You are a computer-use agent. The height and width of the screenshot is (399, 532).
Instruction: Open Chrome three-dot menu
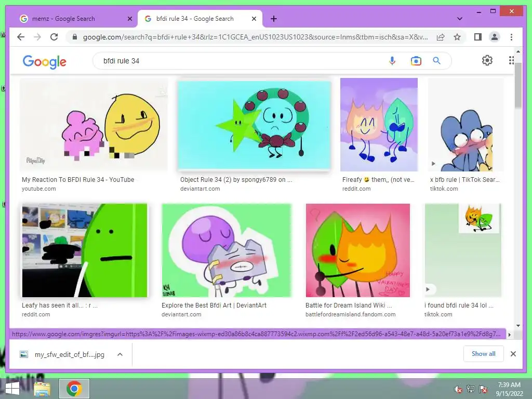coord(511,37)
